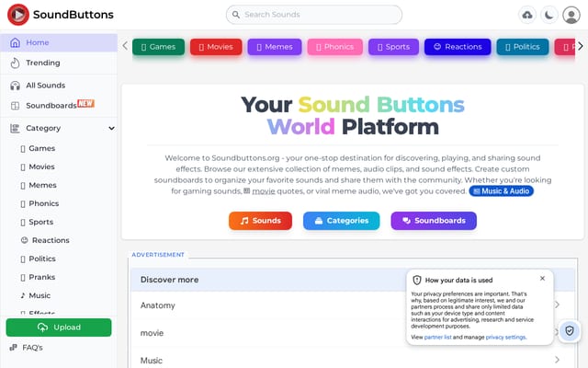Screen dimensions: 588x368
Task: Click the green Upload button
Action: tap(59, 328)
